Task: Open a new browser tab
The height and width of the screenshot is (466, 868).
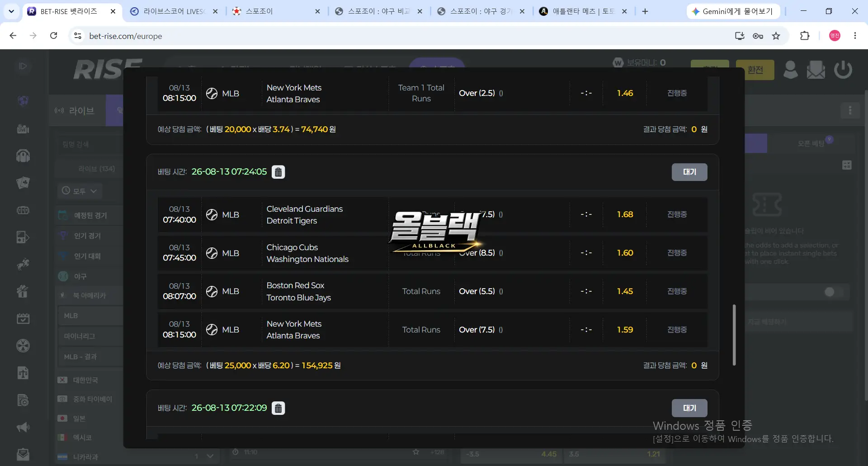Action: click(x=645, y=11)
